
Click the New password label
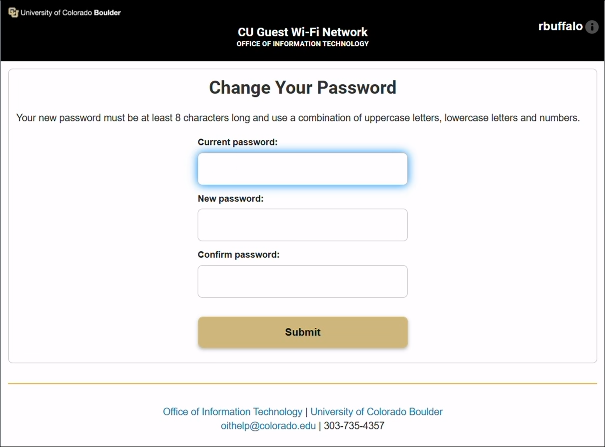[x=230, y=199]
